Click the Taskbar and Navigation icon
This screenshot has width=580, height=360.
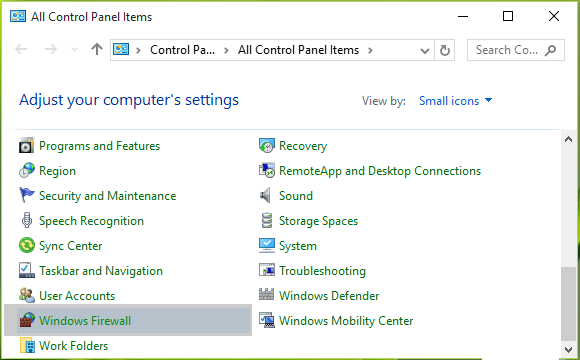point(27,270)
